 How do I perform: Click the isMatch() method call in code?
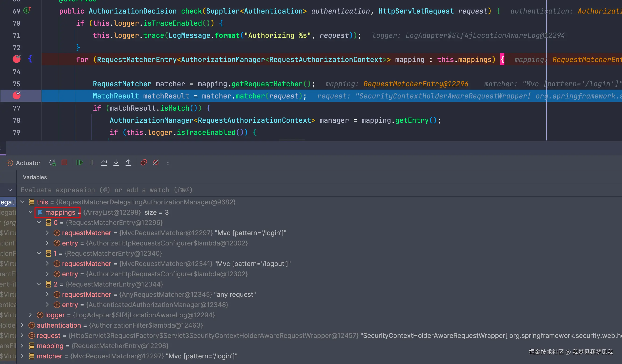[175, 108]
